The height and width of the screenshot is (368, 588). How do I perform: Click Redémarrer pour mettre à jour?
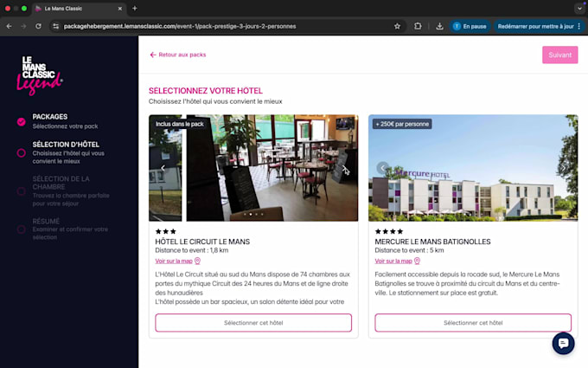click(539, 26)
